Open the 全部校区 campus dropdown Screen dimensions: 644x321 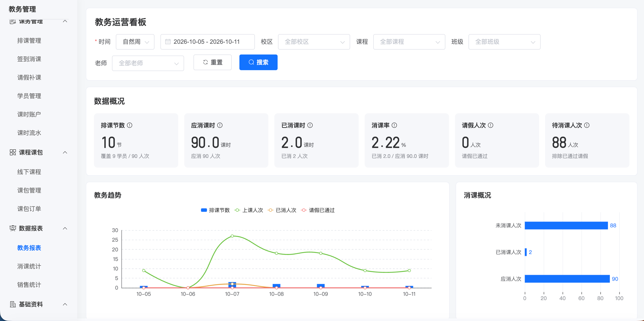[314, 42]
